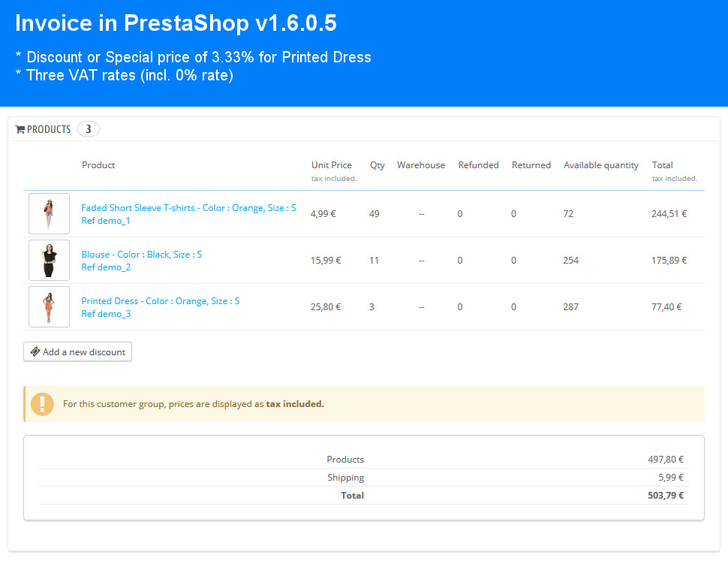The width and height of the screenshot is (728, 561).
Task: Select available quantity 287
Action: [x=570, y=306]
